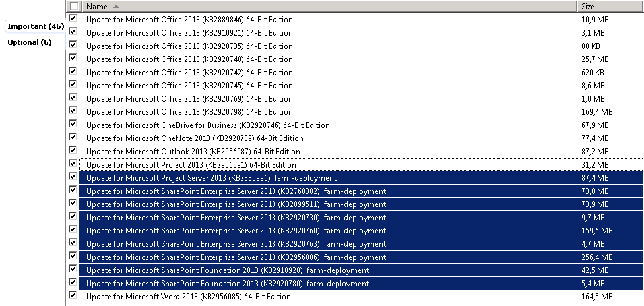Sort list by Name column header

coord(96,6)
